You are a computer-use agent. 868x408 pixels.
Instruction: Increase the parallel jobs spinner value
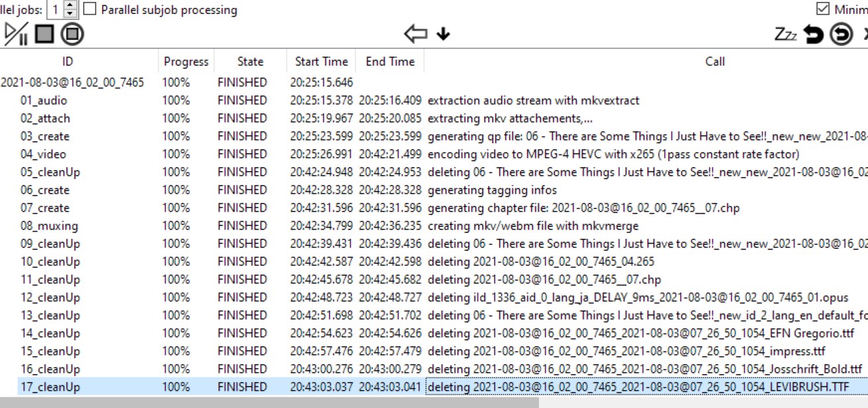71,5
